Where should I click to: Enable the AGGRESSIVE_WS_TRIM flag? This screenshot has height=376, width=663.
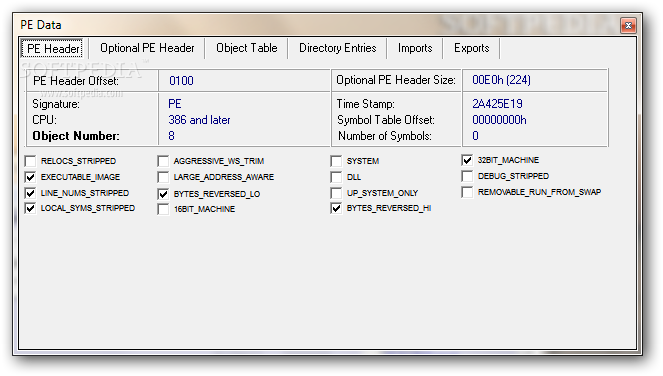tap(163, 161)
